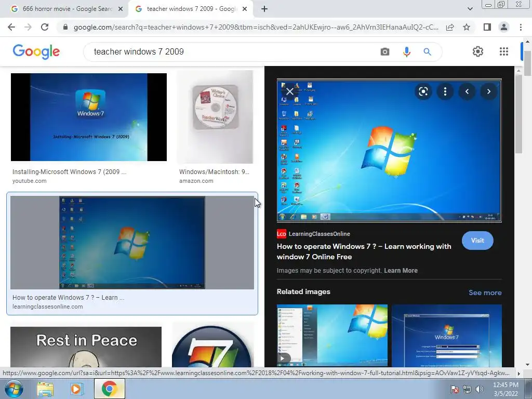
Task: Click the amazon.com source caption
Action: click(x=196, y=181)
